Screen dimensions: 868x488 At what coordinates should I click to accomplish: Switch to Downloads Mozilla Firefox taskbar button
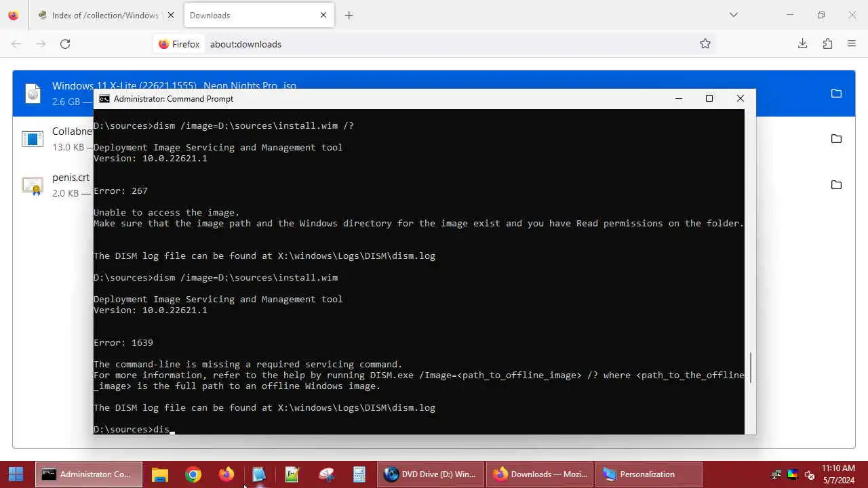click(x=540, y=474)
